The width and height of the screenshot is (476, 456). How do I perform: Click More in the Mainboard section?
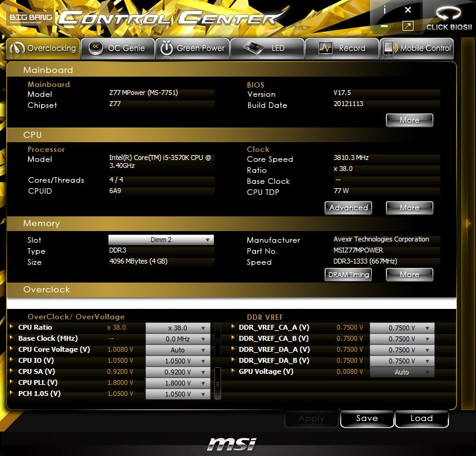[x=409, y=120]
